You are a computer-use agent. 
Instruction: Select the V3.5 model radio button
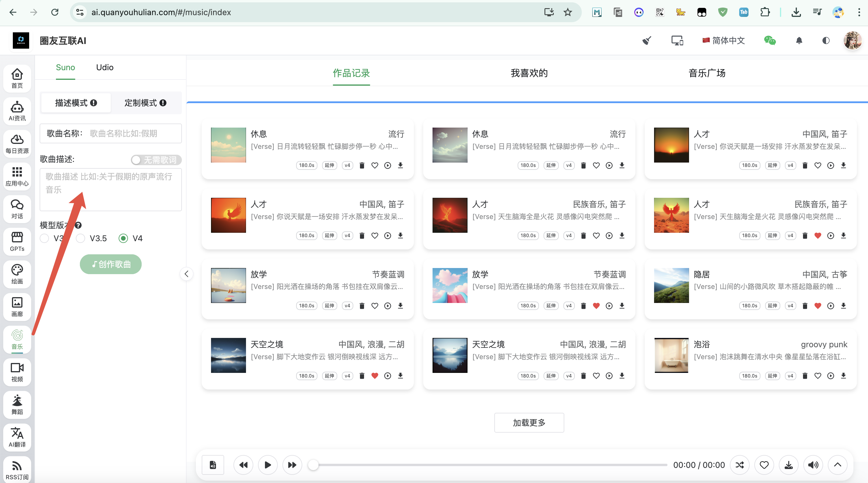[80, 239]
